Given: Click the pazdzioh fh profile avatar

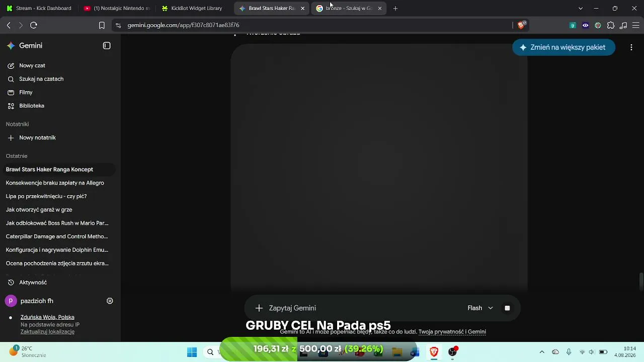Looking at the screenshot, I should (11, 301).
